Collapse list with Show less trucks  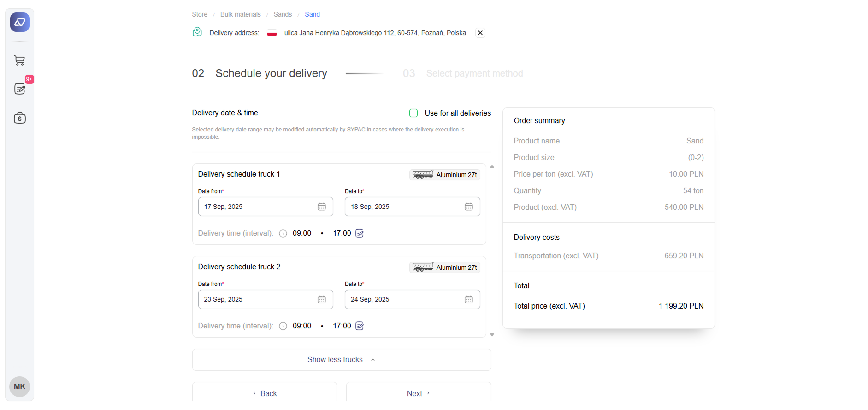341,360
